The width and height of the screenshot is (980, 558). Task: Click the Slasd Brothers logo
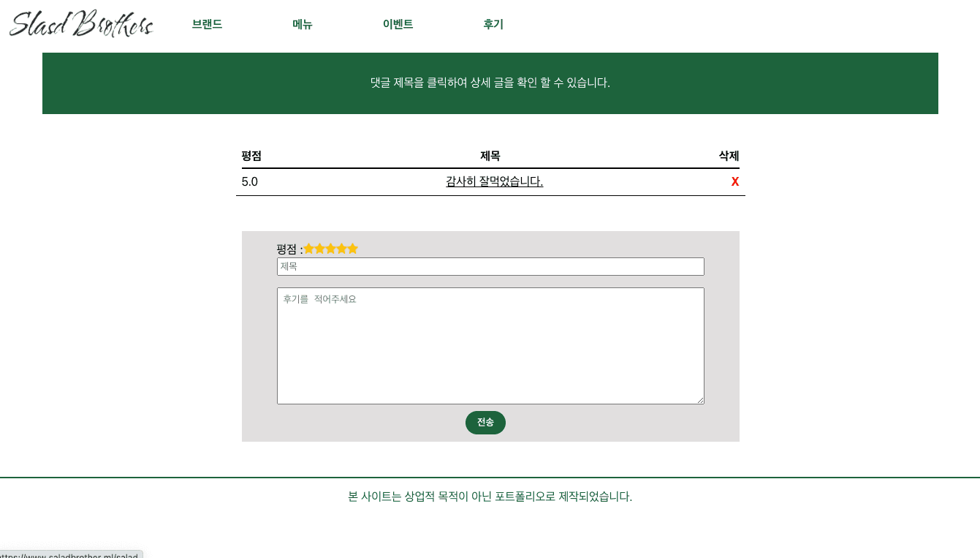click(80, 24)
